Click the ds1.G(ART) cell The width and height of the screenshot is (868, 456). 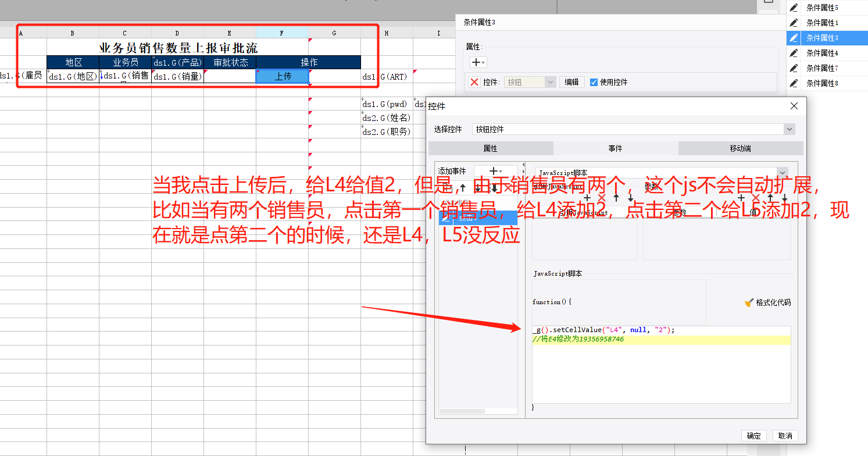[387, 76]
